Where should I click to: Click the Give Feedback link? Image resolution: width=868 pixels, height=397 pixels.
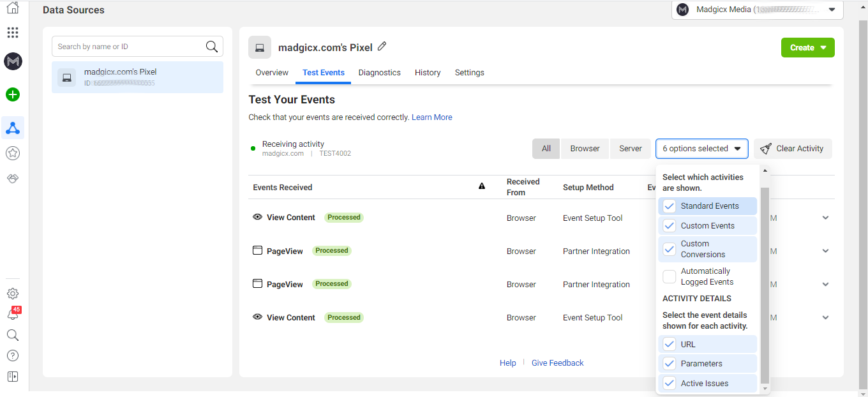pyautogui.click(x=558, y=363)
